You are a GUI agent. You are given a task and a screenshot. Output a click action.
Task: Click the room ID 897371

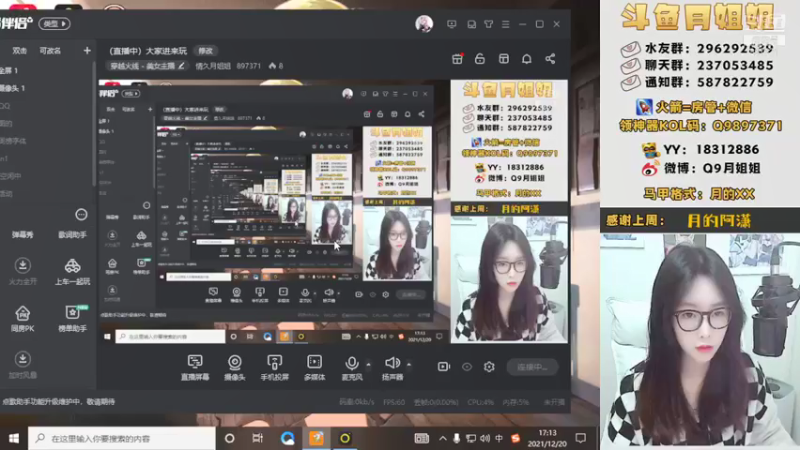tap(248, 66)
